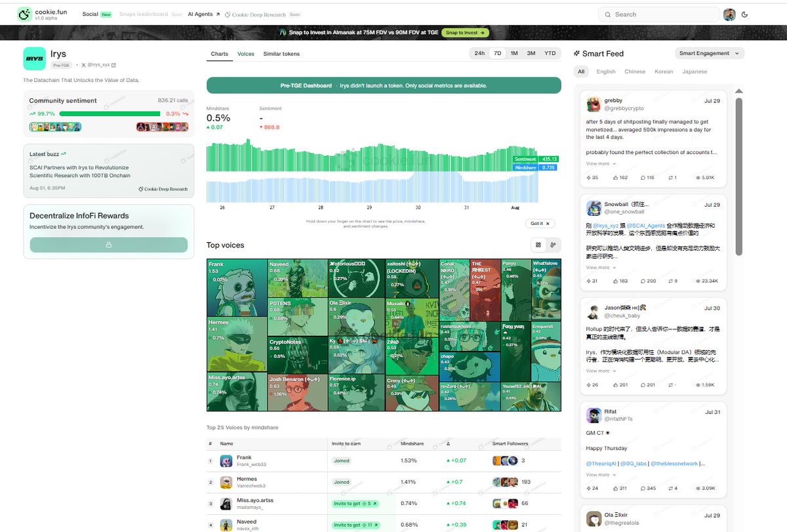Click the Smart Feed scrollbar thumb

click(738, 176)
